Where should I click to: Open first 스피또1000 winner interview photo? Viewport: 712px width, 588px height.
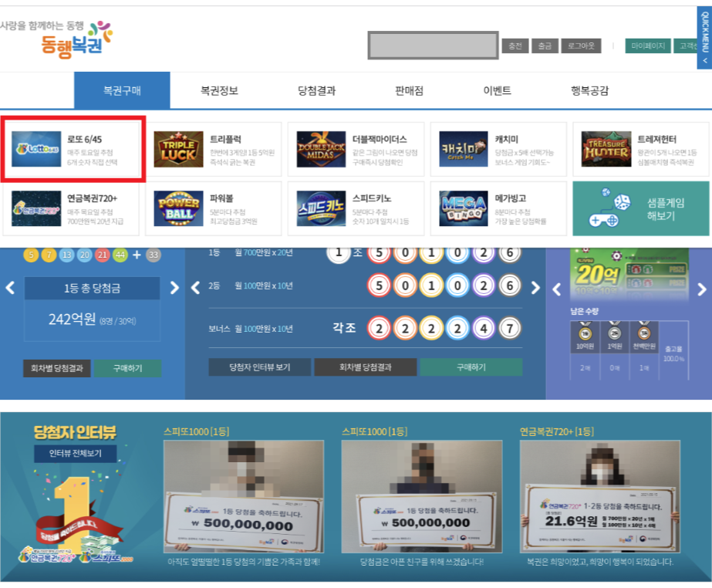coord(244,497)
